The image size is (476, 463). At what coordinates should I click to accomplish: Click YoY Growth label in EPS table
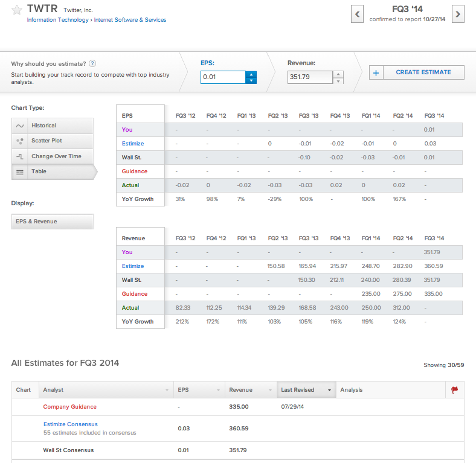point(138,199)
